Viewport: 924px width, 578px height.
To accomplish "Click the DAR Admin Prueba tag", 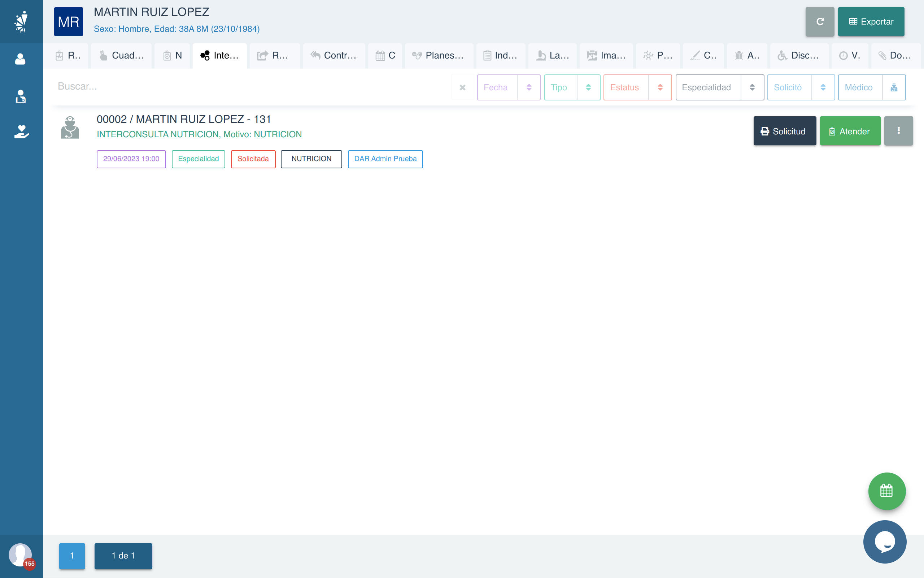I will (385, 159).
